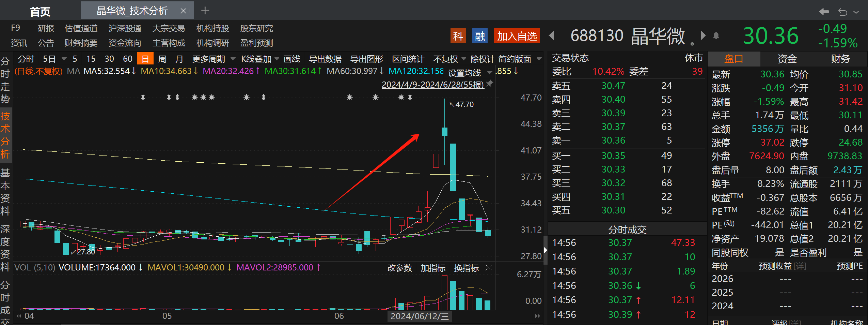868x325 pixels.
Task: Go to previous stock with left triangle
Action: 552,35
